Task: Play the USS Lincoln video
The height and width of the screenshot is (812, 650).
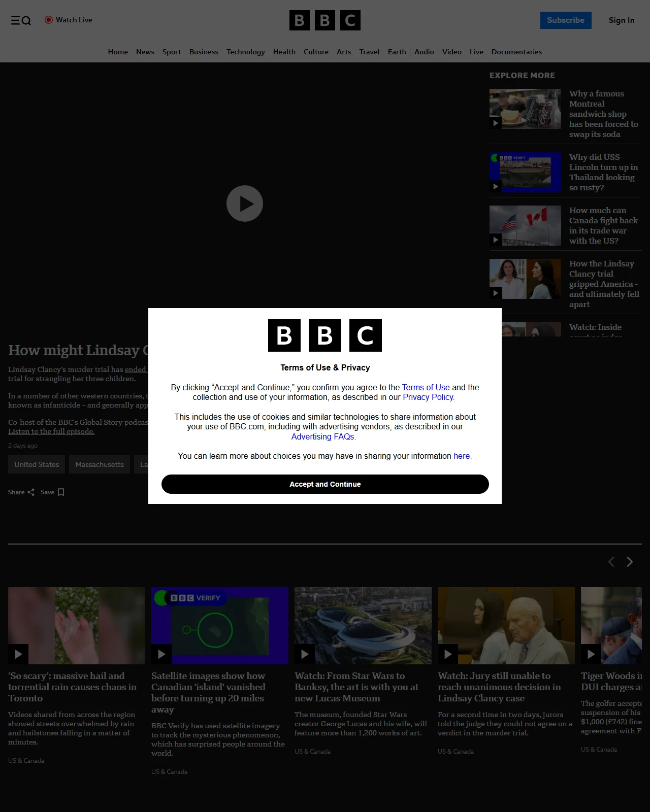Action: (x=496, y=186)
